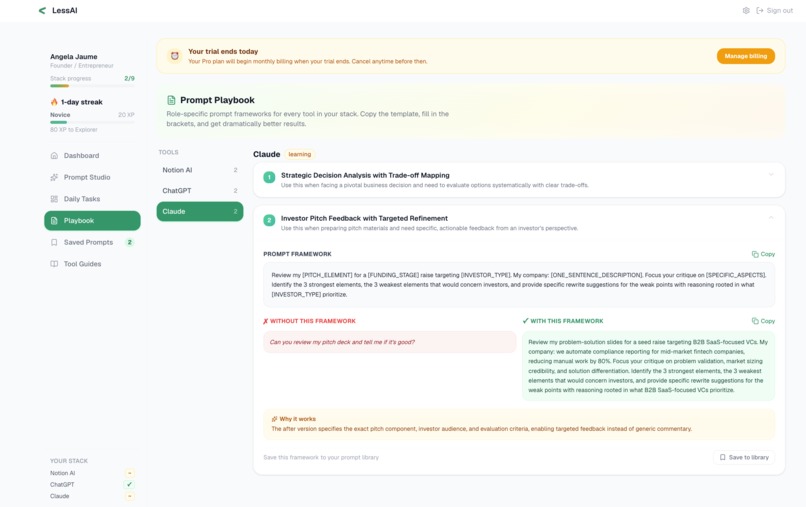This screenshot has height=507, width=806.
Task: Select ChatGPT in tools list
Action: [199, 191]
